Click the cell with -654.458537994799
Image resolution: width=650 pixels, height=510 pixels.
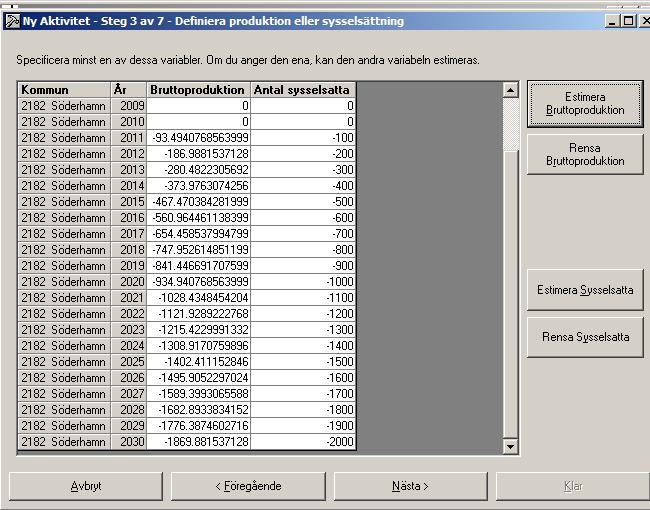pos(199,234)
